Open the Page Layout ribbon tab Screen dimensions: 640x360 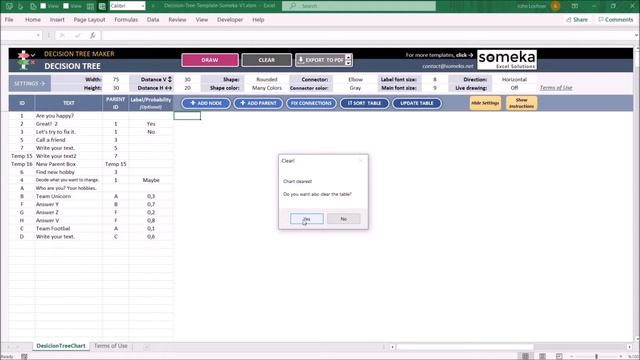click(x=89, y=20)
